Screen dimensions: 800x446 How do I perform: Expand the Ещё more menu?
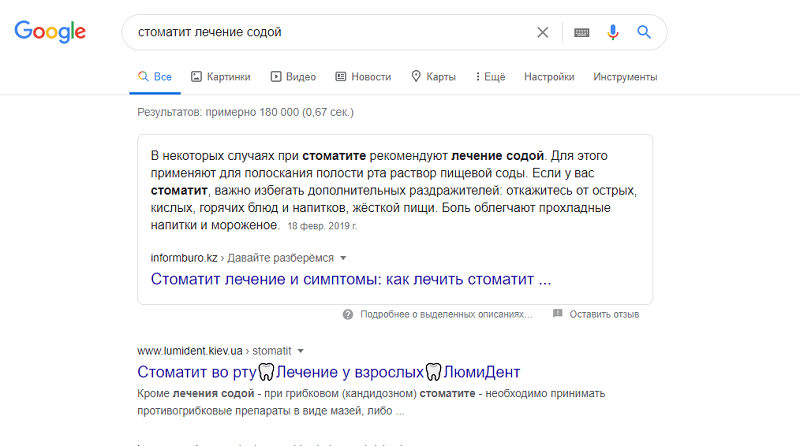[490, 77]
